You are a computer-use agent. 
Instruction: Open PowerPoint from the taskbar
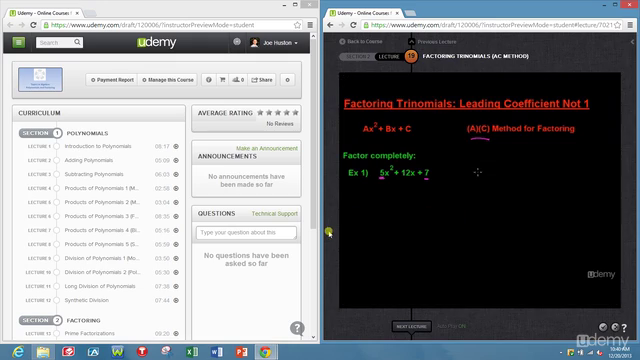tap(241, 351)
